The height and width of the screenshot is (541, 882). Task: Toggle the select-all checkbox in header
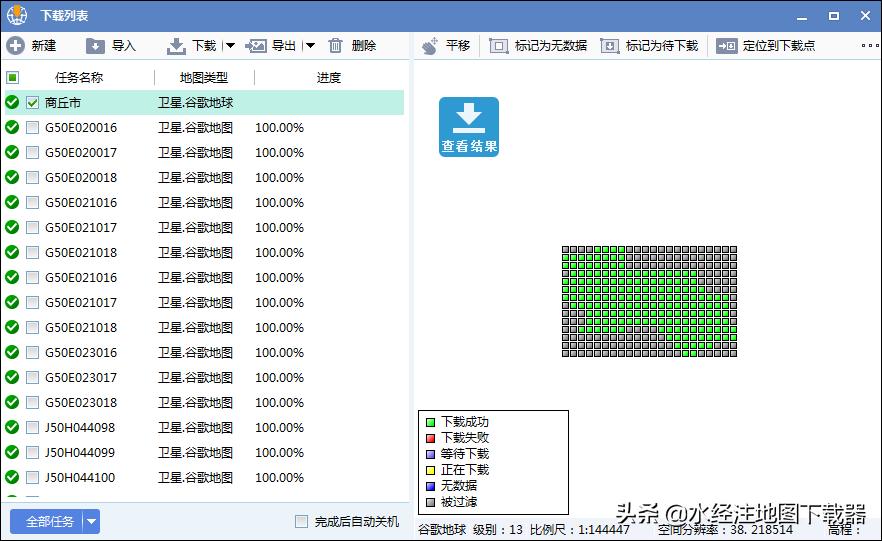12,77
